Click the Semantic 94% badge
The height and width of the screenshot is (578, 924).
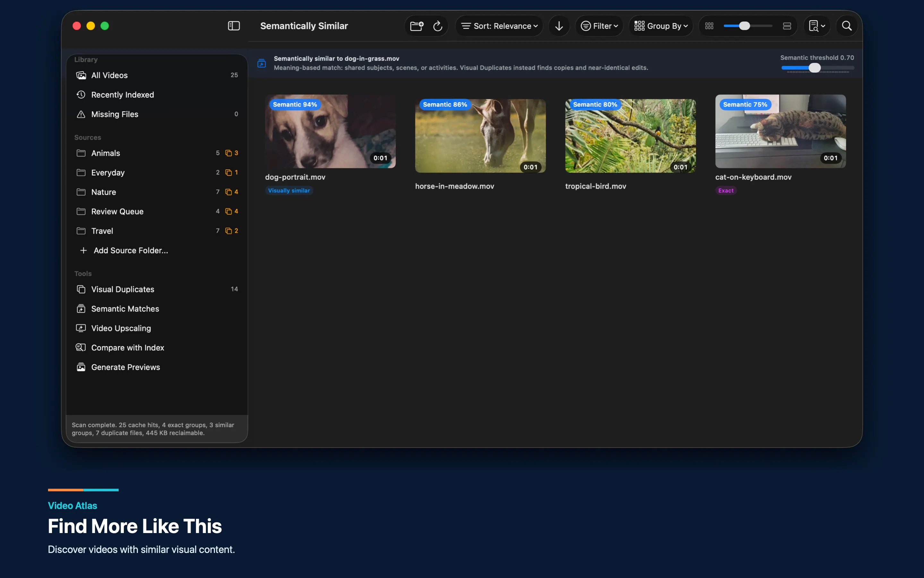point(295,104)
